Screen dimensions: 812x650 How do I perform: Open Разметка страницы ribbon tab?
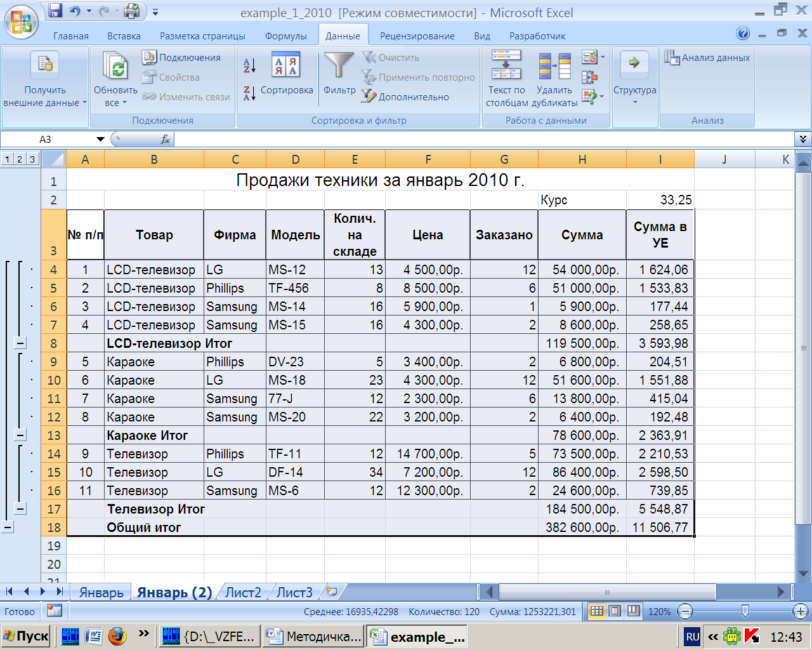(x=202, y=36)
